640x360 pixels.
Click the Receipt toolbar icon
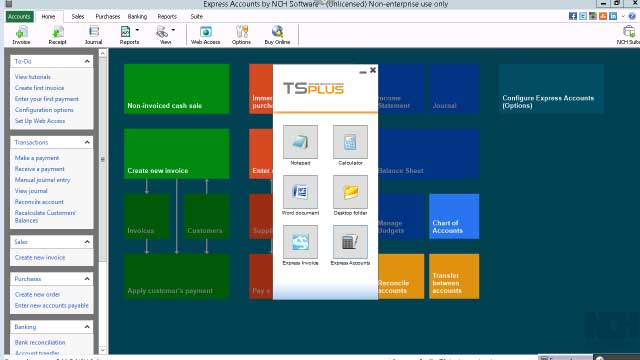pos(57,35)
